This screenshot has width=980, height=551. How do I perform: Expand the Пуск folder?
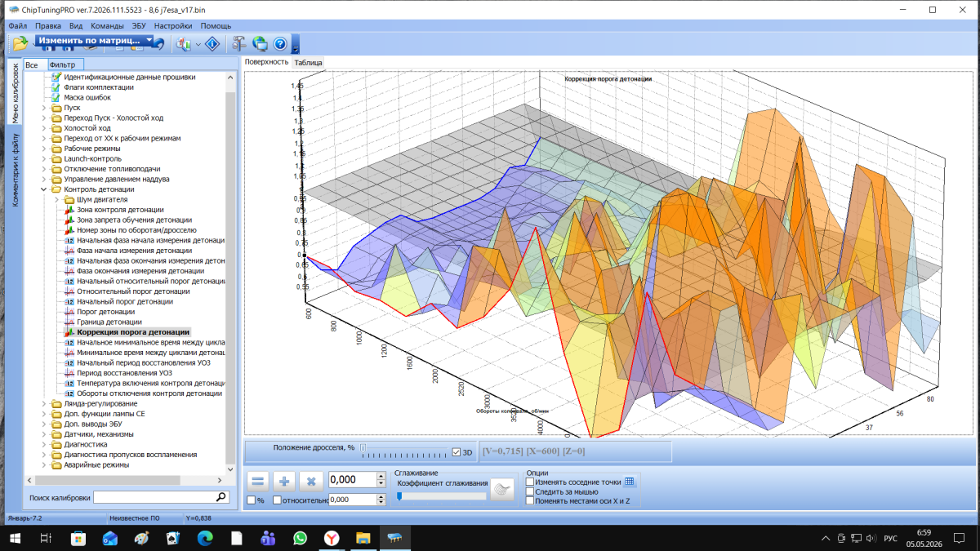pyautogui.click(x=44, y=108)
